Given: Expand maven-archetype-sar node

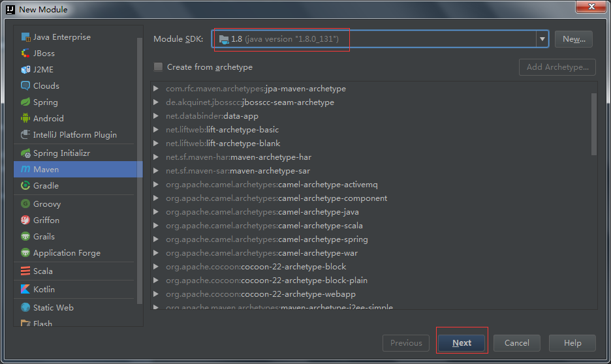Looking at the screenshot, I should (156, 170).
